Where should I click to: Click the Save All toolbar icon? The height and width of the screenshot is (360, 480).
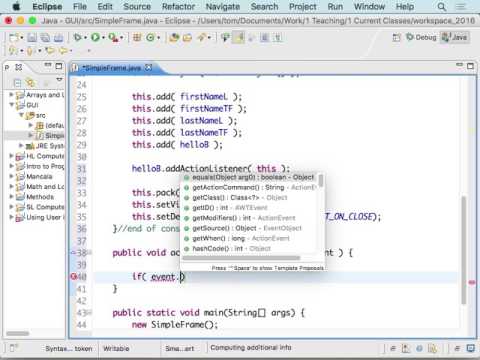pyautogui.click(x=45, y=38)
